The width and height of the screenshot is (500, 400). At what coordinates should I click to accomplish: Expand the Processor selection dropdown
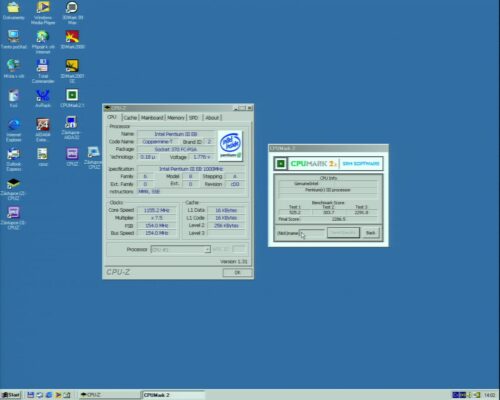click(207, 250)
